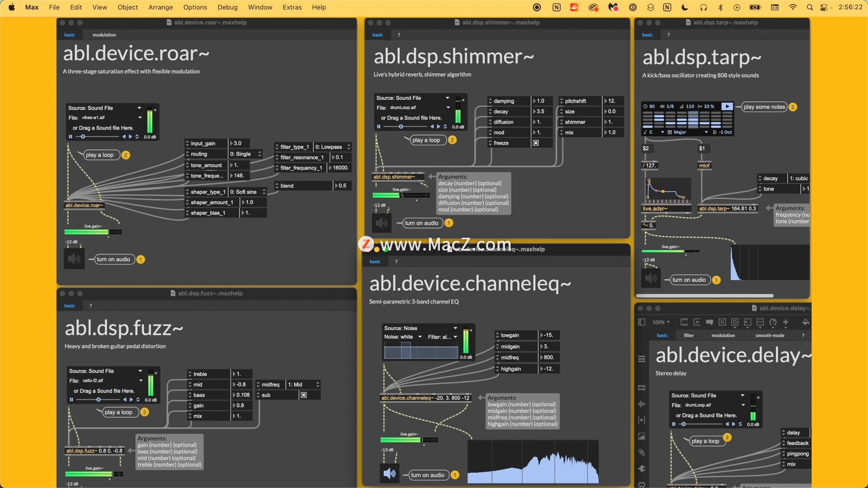The image size is (868, 488).
Task: Open the Extras menu
Action: coord(292,7)
